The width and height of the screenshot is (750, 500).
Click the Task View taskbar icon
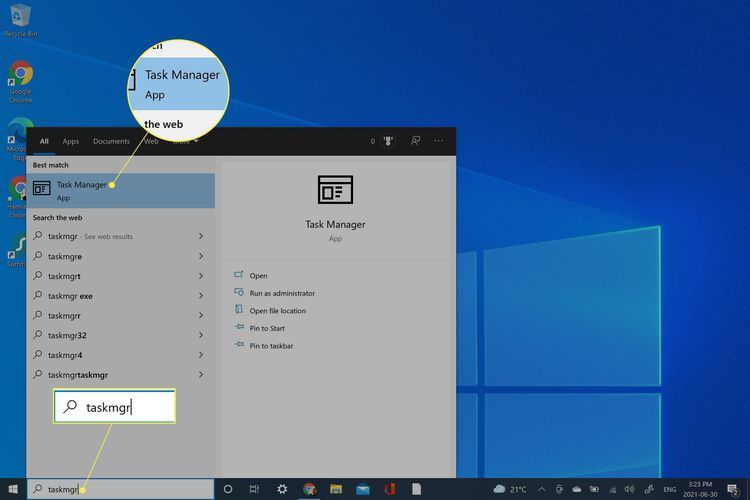[x=255, y=489]
